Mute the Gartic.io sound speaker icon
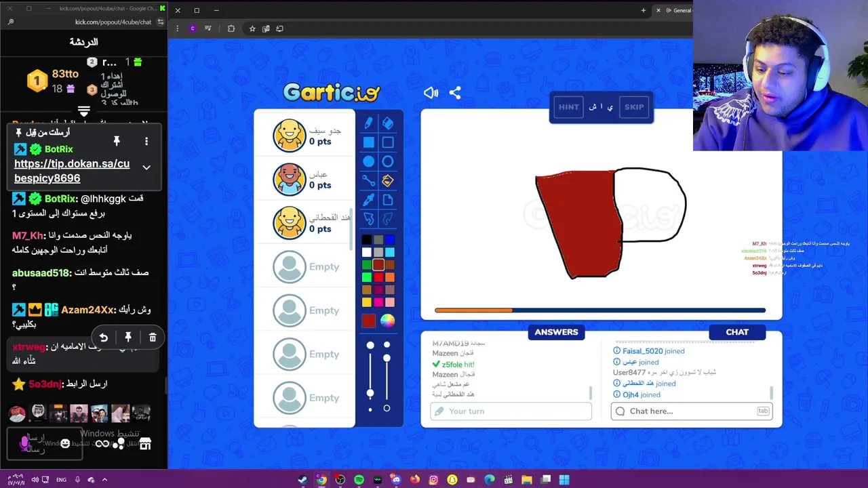 (x=431, y=93)
